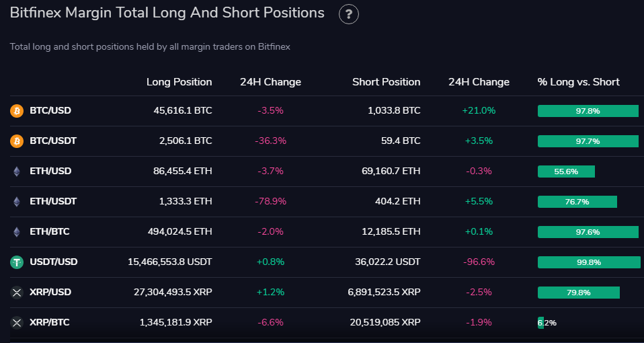Click the 55.6% ETH/USD long ratio bar
The height and width of the screenshot is (343, 644).
pyautogui.click(x=566, y=171)
